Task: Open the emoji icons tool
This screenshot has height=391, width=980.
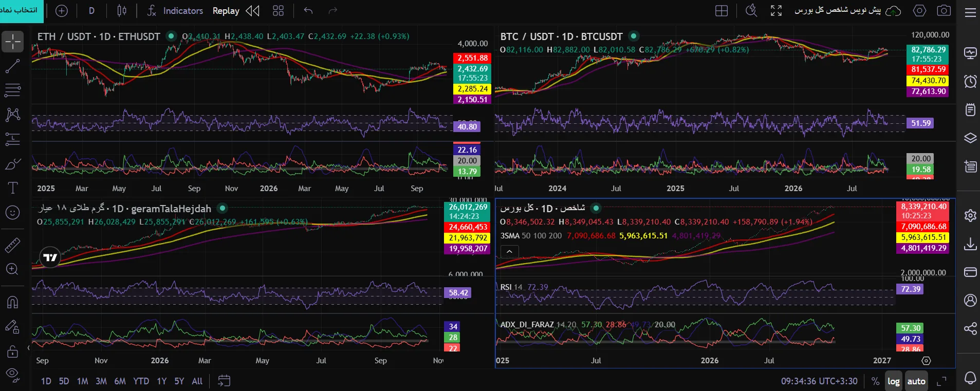Action: [13, 212]
